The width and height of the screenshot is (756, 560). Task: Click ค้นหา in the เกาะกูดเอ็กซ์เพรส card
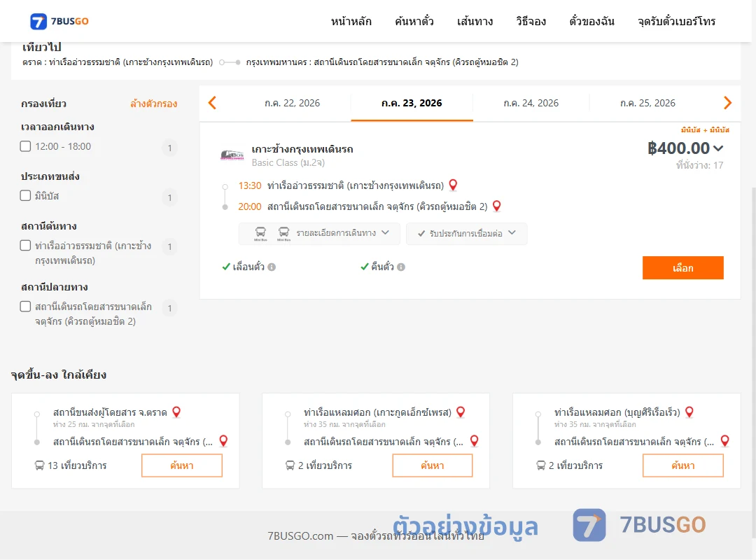pyautogui.click(x=433, y=465)
